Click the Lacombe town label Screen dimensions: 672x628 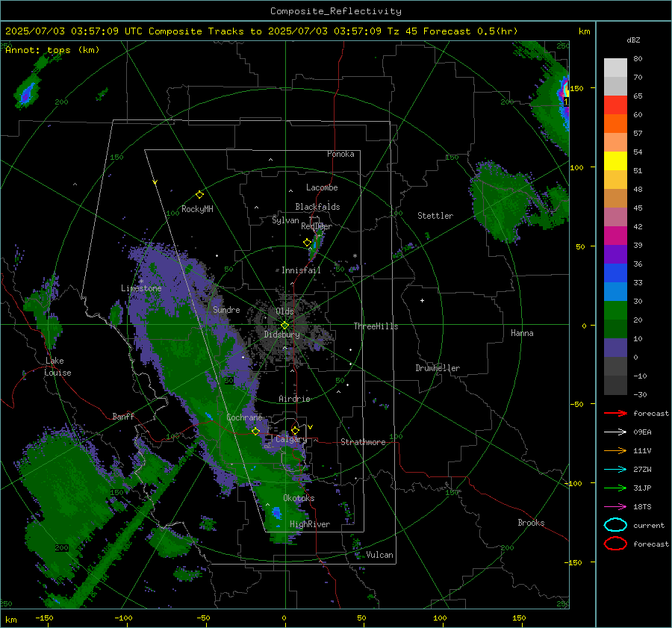coord(322,187)
